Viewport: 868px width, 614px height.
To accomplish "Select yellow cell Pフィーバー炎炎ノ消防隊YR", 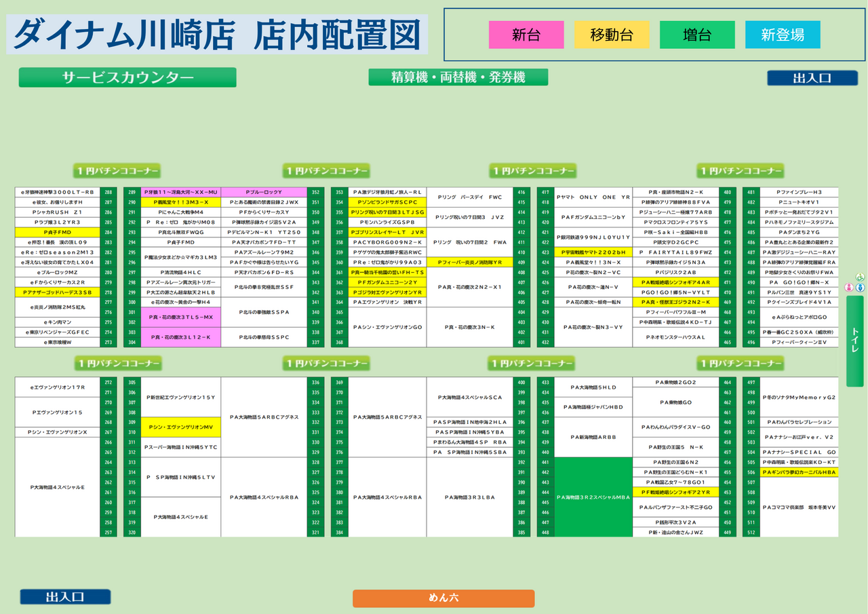I will tap(469, 262).
